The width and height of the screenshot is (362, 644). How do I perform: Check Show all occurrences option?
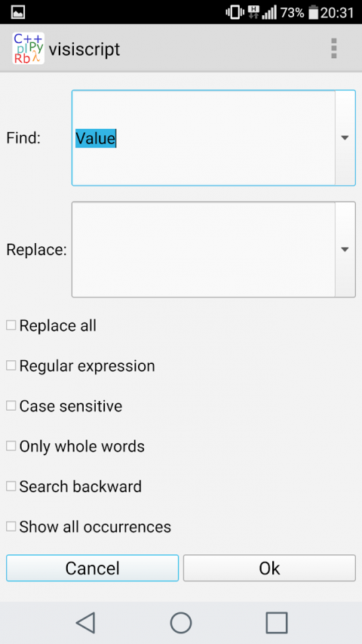click(11, 526)
